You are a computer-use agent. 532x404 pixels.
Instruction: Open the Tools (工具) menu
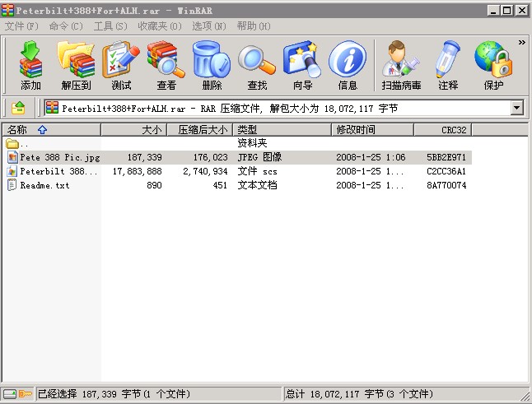(110, 26)
